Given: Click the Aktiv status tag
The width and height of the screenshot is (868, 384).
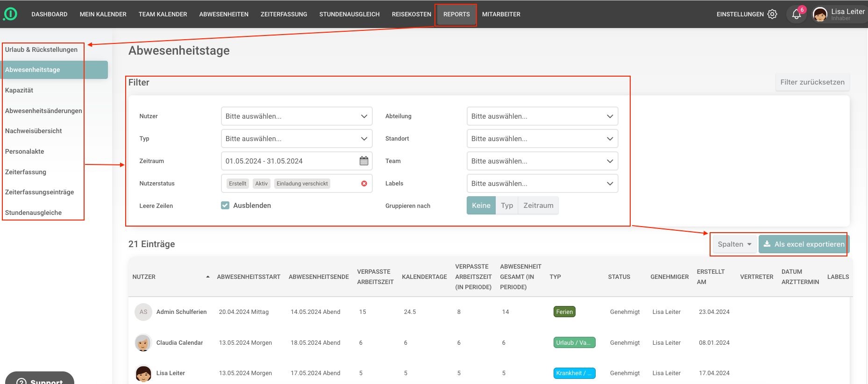Looking at the screenshot, I should click(x=262, y=184).
